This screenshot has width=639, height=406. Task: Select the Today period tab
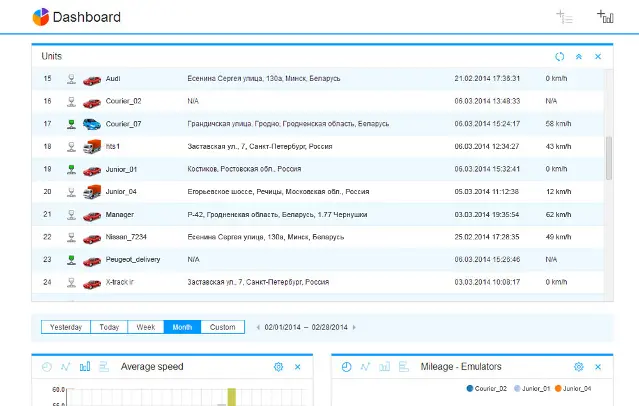point(109,327)
